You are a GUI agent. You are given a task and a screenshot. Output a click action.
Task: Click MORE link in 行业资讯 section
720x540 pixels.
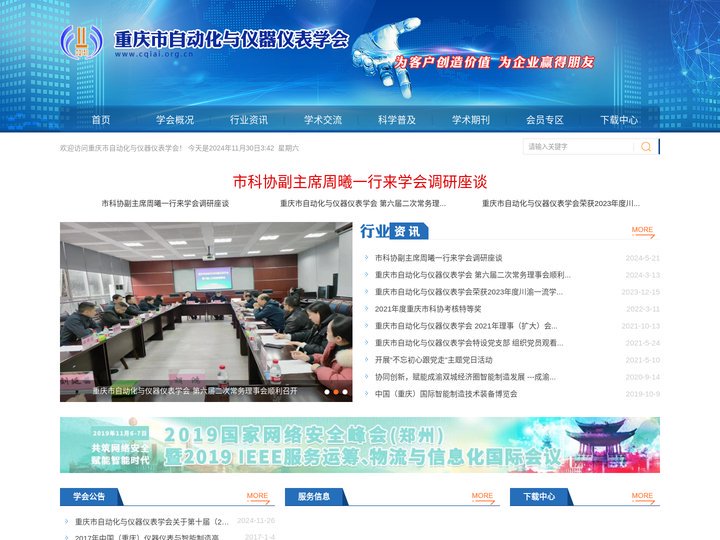(x=642, y=231)
